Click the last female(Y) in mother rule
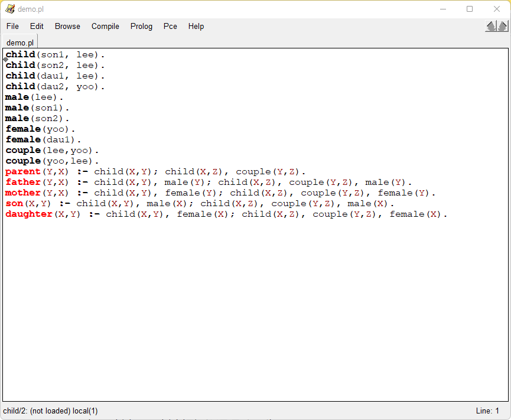The height and width of the screenshot is (420, 511). [403, 193]
